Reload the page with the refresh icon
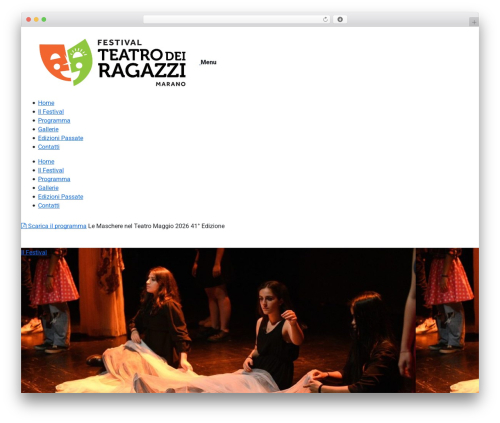The width and height of the screenshot is (500, 423). tap(325, 19)
